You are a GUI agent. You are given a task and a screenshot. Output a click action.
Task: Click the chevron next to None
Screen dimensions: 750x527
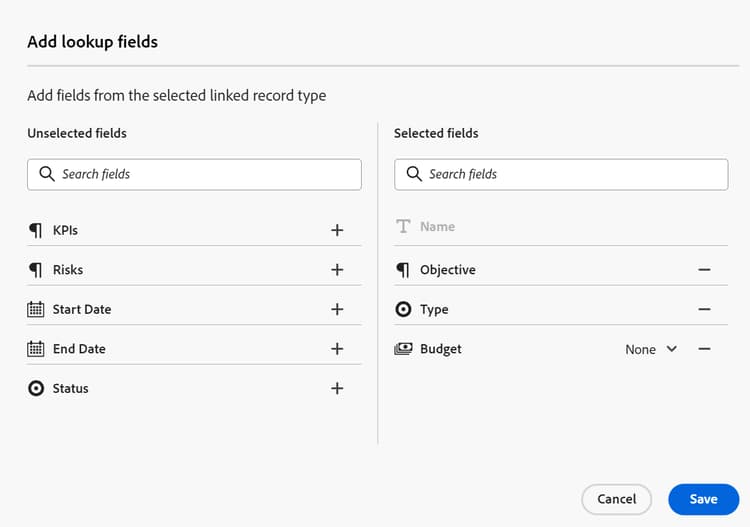[671, 349]
